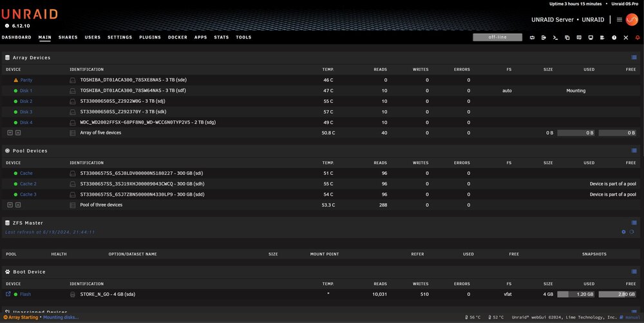Click the Unraid orange avatar logo
This screenshot has height=323, width=644.
[x=632, y=19]
